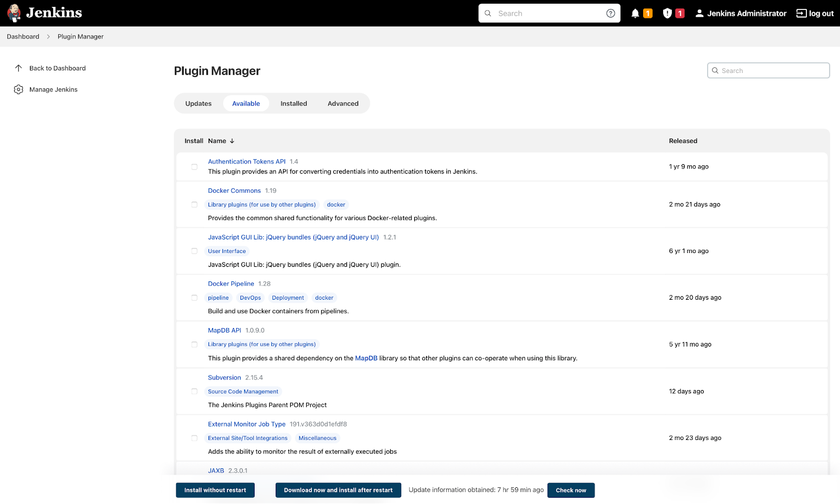Click Source Code Management tag
The image size is (840, 504).
pos(243,392)
